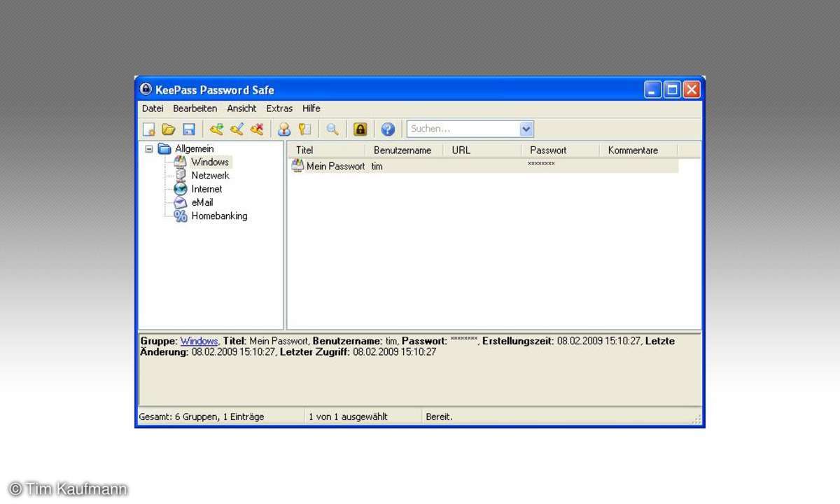
Task: Click the username cell 'tim'
Action: 377,167
